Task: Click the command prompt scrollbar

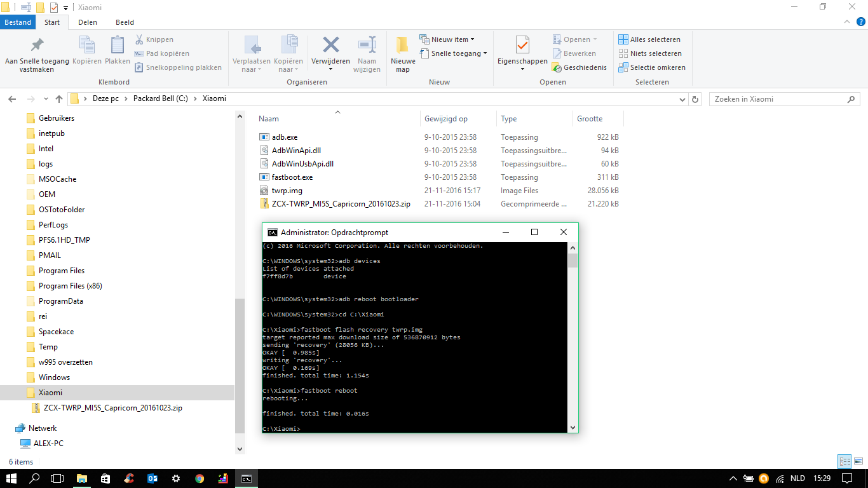Action: coord(573,261)
